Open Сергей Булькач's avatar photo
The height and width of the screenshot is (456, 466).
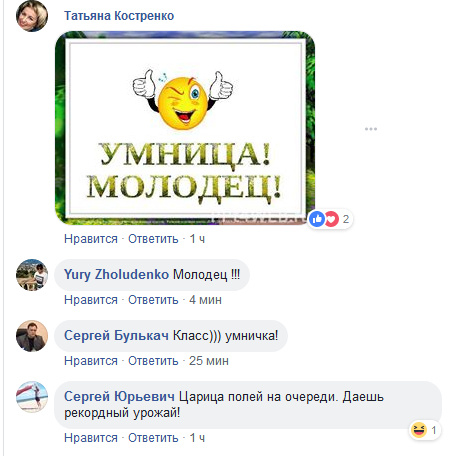click(32, 336)
